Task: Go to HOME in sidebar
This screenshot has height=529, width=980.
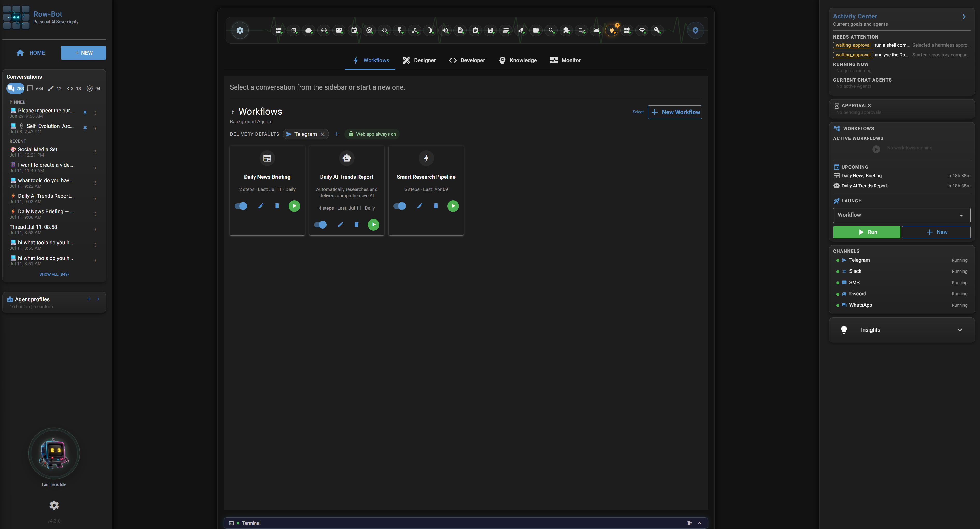Action: pyautogui.click(x=31, y=53)
